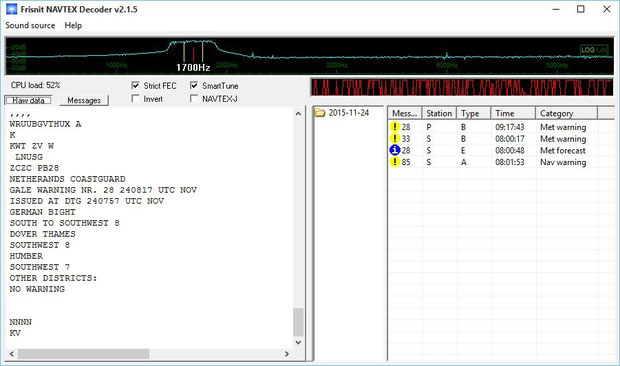Click the horizontal scroll right arrow
The image size is (620, 366).
coord(287,354)
